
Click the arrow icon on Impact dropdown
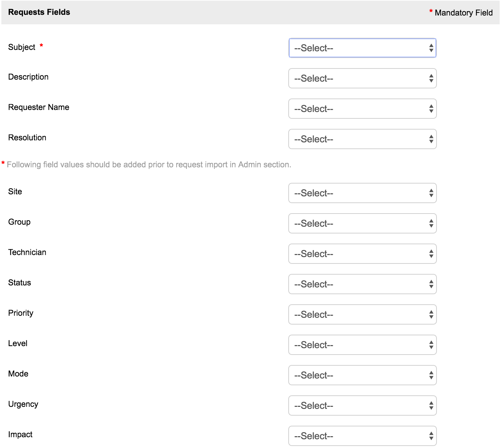pyautogui.click(x=431, y=436)
